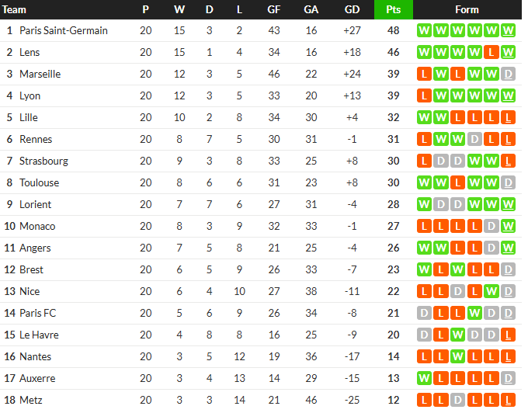Click the green W badge in Nice's form
Viewport: 528px width, 420px height.
[x=491, y=291]
